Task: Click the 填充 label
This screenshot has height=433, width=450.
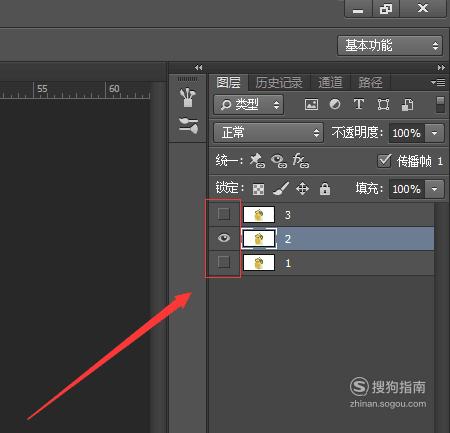Action: pos(369,189)
